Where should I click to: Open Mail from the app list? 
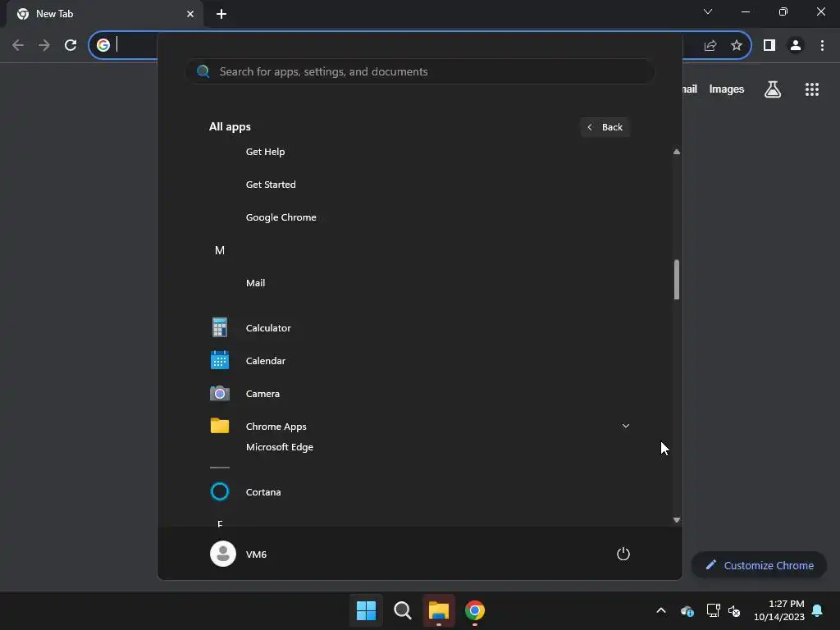pyautogui.click(x=255, y=283)
